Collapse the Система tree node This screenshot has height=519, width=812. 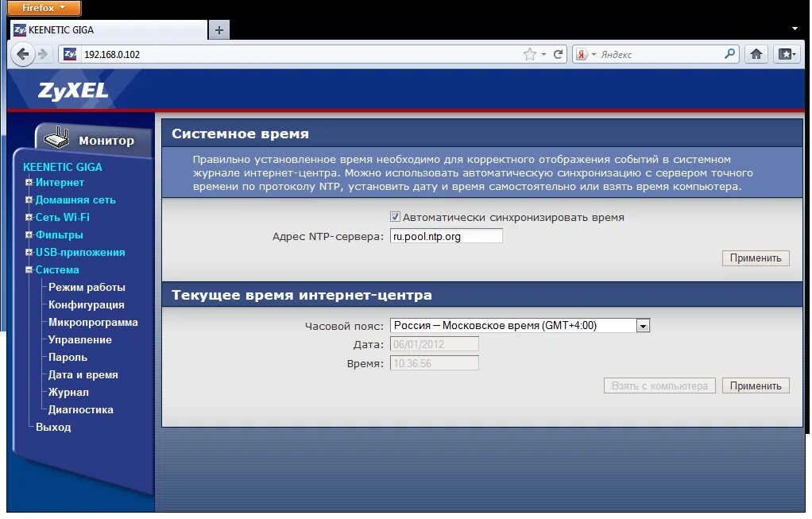click(x=29, y=270)
